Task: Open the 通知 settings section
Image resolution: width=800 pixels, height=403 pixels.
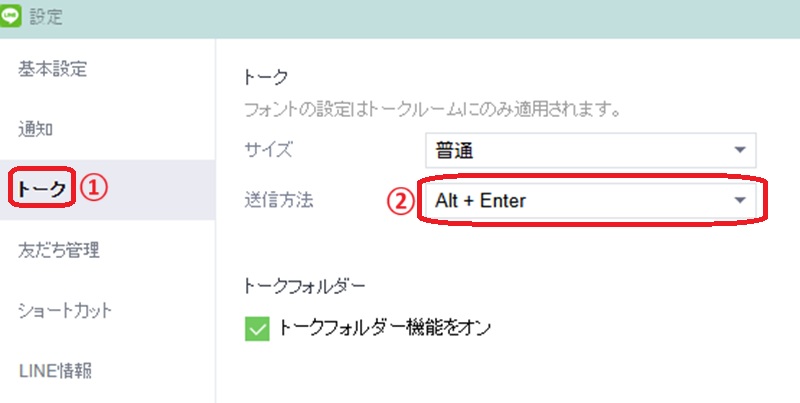Action: 36,129
